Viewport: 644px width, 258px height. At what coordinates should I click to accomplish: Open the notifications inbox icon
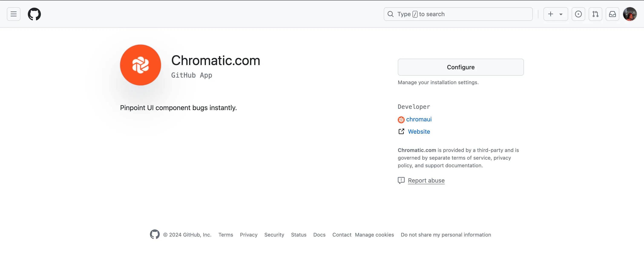612,14
